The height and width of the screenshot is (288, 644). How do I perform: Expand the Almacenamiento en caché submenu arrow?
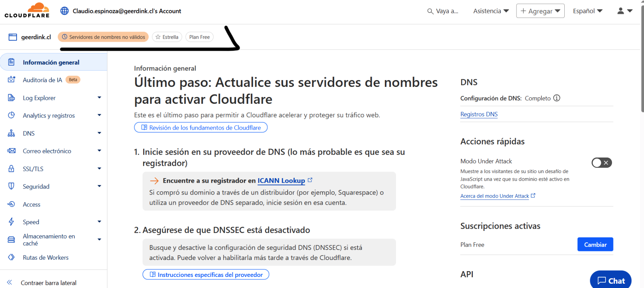pyautogui.click(x=99, y=240)
